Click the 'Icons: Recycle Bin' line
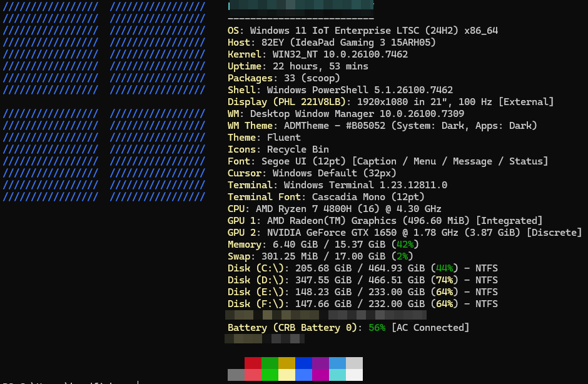Viewport: 588px width, 384px height. click(278, 149)
